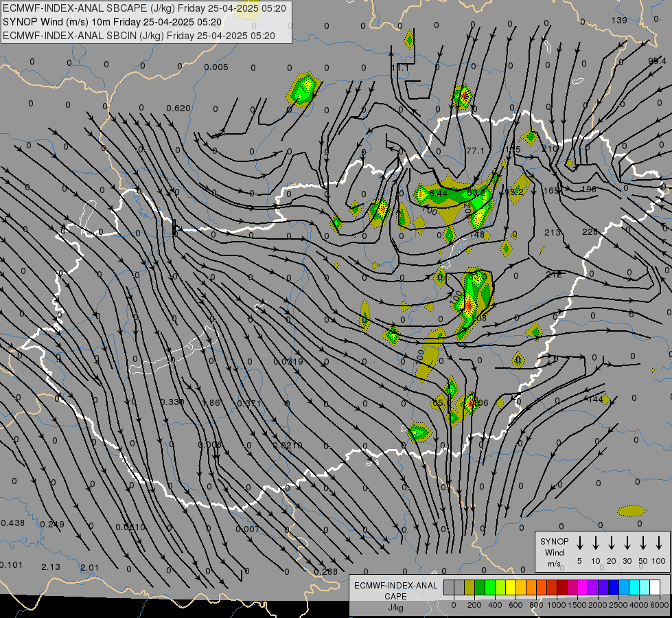Click the 0.371 value on the map
Screen dimensions: 672x618
click(248, 404)
